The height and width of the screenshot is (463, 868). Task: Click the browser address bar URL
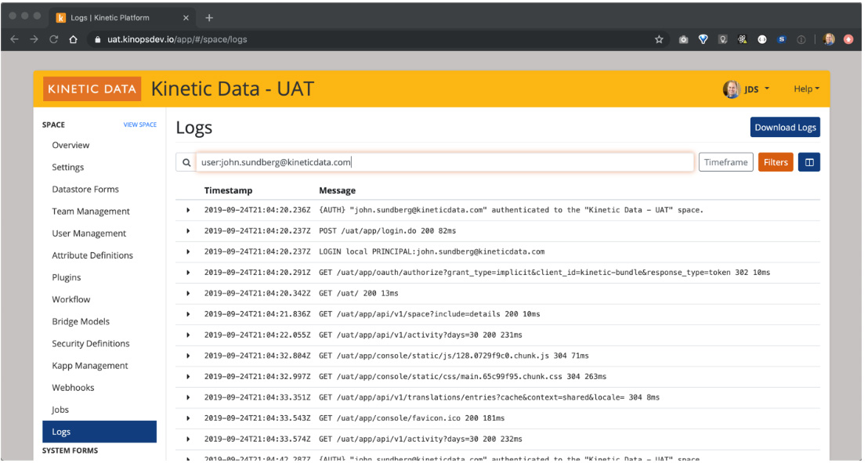tap(177, 39)
